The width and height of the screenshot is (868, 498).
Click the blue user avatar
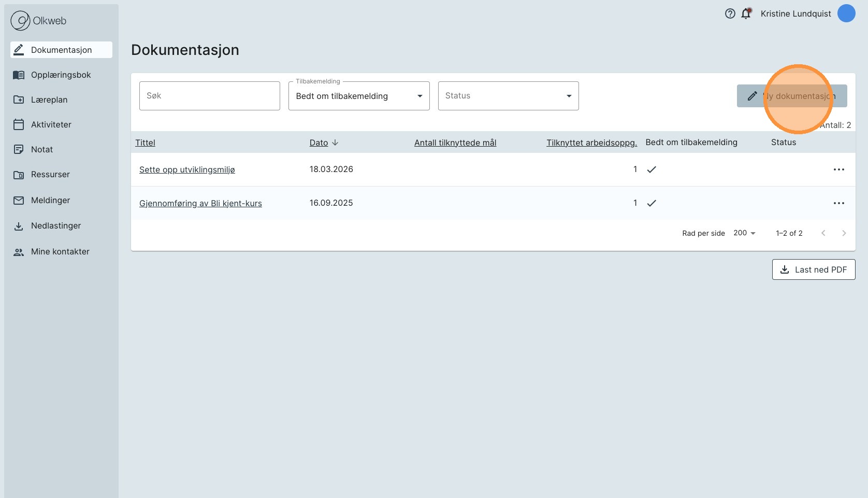point(846,13)
